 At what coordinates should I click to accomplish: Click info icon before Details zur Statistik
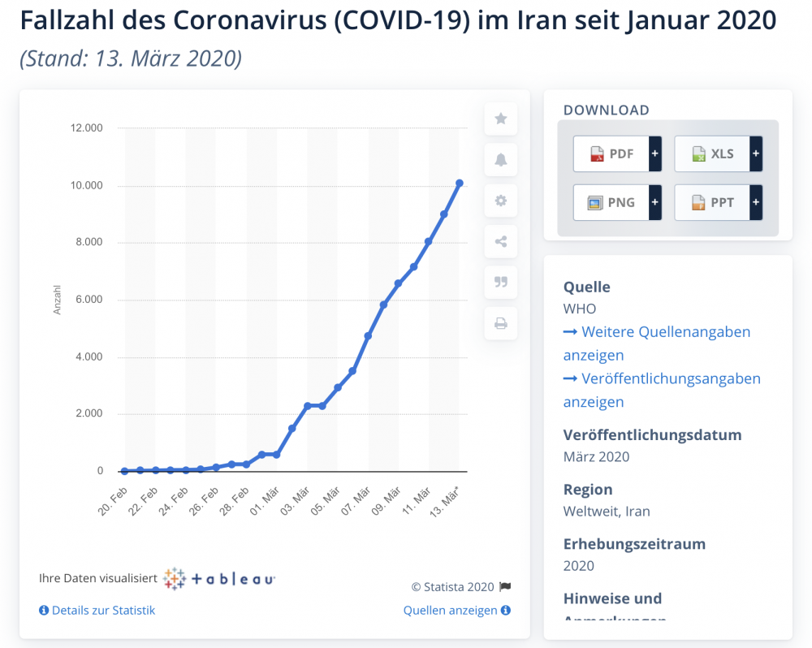pos(44,610)
